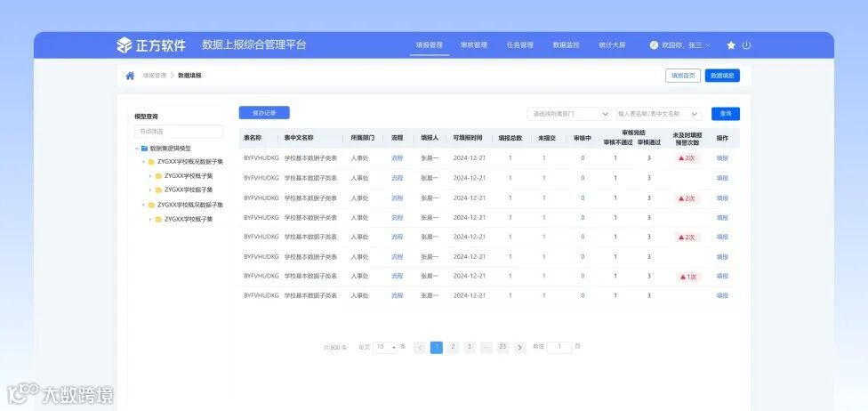This screenshot has width=868, height=411.
Task: Click the 流程 link in last table row
Action: pos(397,295)
